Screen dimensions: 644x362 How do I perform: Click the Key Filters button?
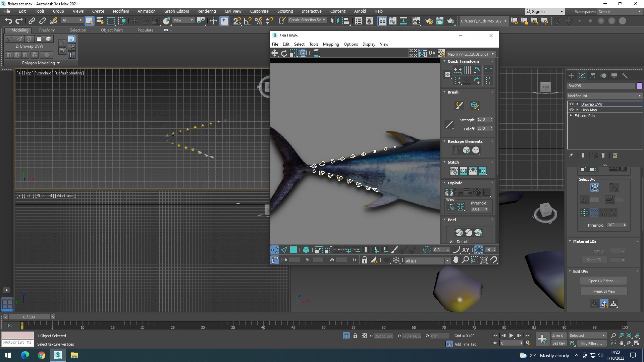592,343
